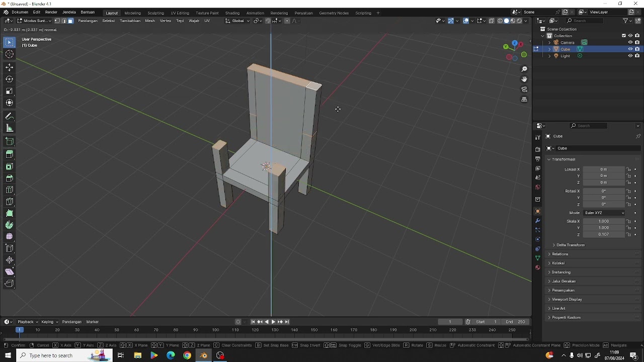This screenshot has height=362, width=644.
Task: Expand the Viewport Display panel
Action: [567, 299]
